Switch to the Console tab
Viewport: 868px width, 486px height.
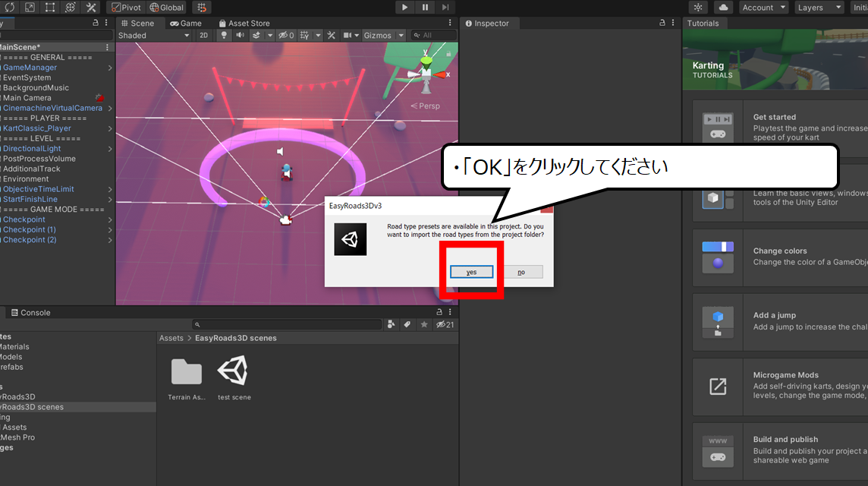tap(31, 313)
